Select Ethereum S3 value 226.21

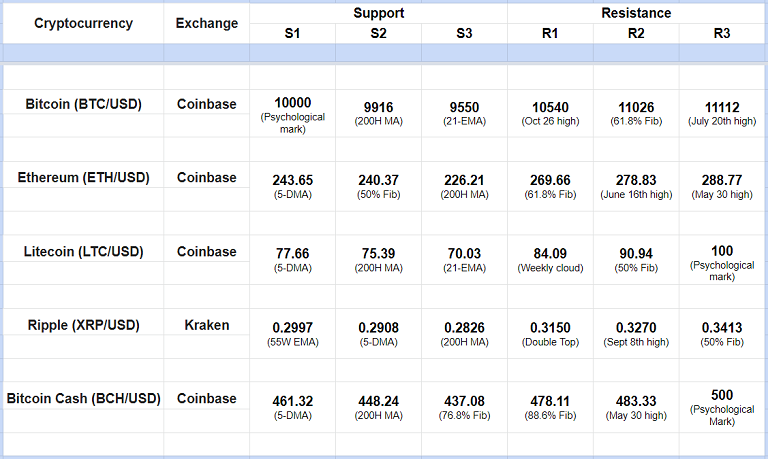[x=464, y=180]
